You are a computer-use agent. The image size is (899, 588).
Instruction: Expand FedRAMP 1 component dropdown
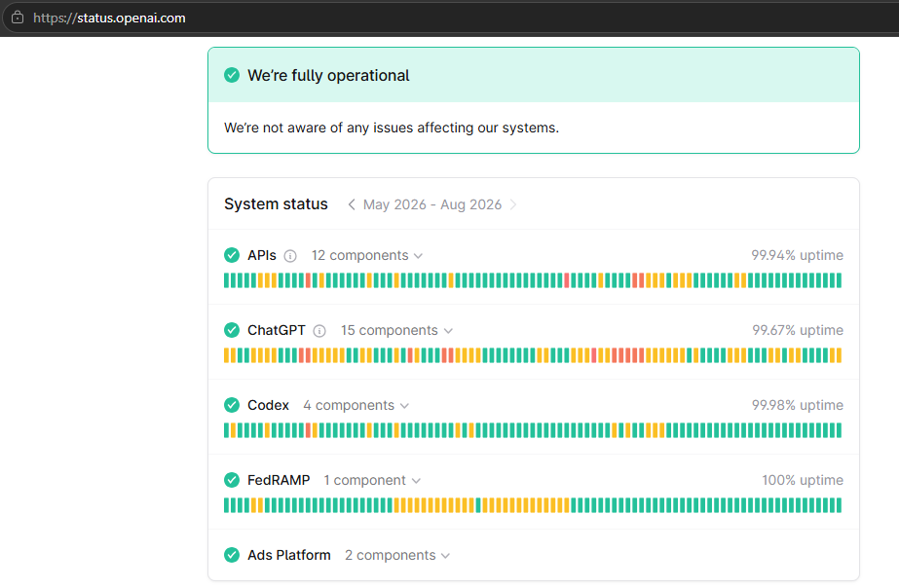pyautogui.click(x=372, y=480)
